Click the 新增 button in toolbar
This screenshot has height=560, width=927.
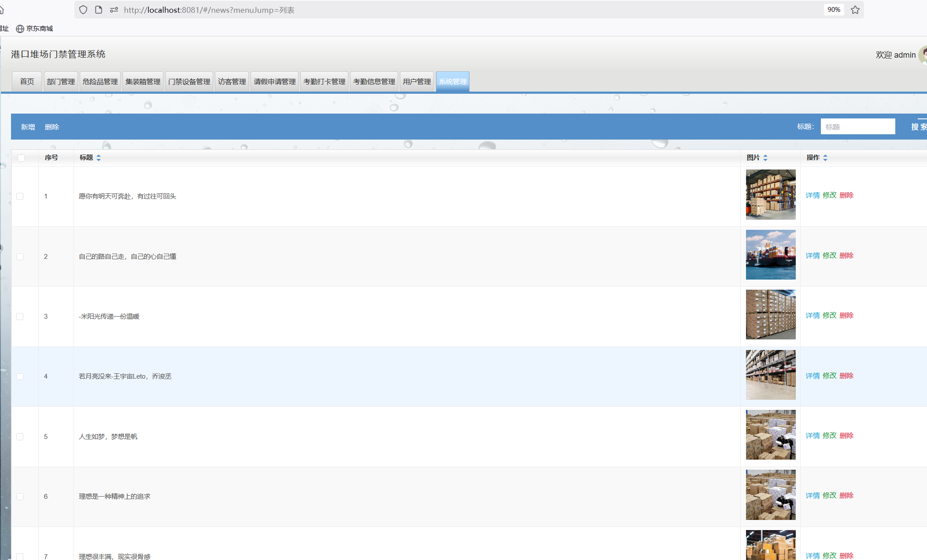click(28, 127)
